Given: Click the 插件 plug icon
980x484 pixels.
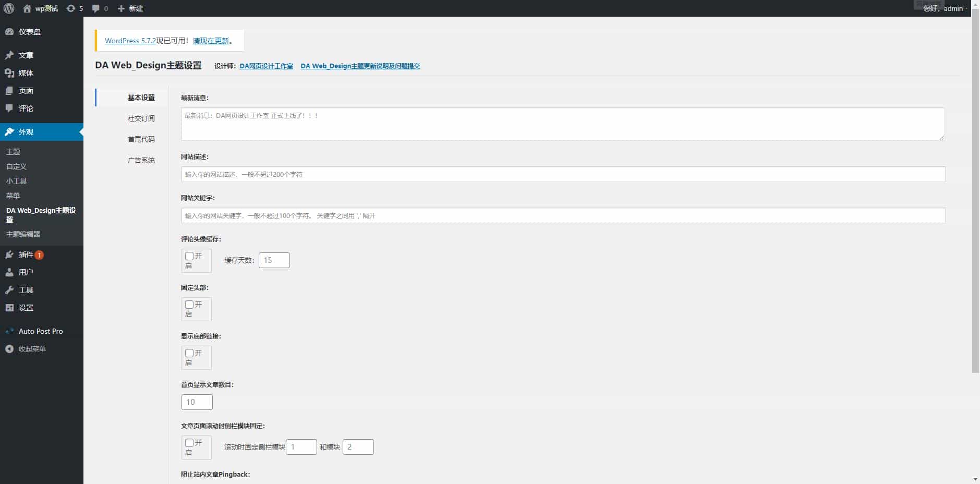Looking at the screenshot, I should [x=9, y=255].
